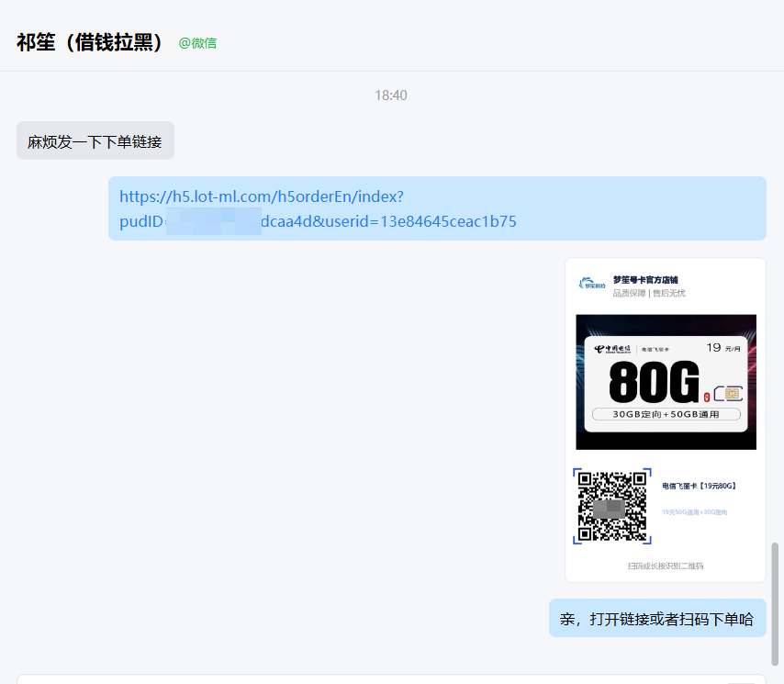This screenshot has width=784, height=684.
Task: Click the 18:40 timestamp
Action: tap(391, 95)
